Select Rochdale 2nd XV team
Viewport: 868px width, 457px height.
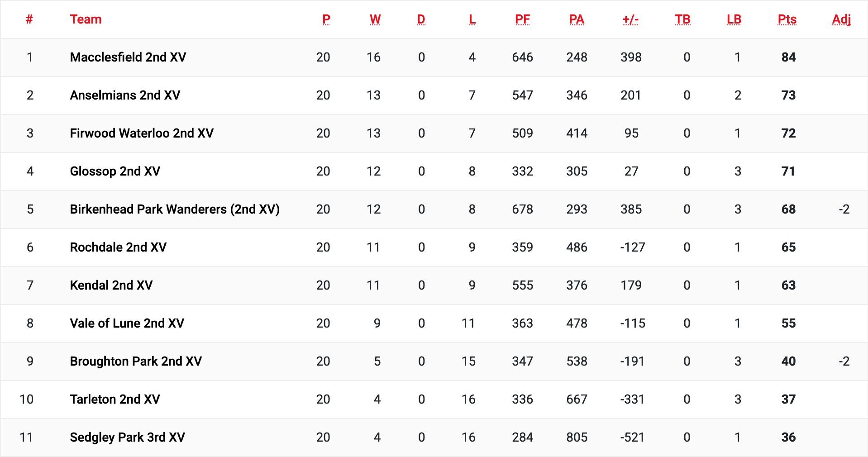tap(118, 247)
